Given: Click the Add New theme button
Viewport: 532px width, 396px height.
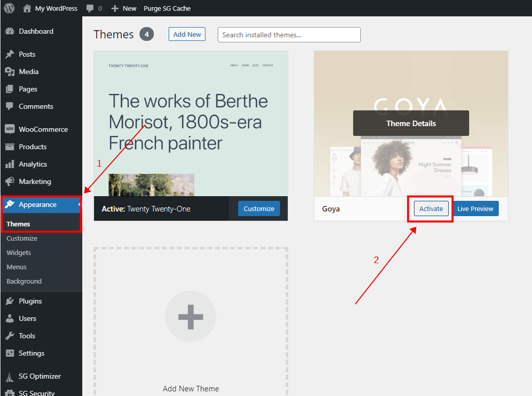Looking at the screenshot, I should (187, 34).
